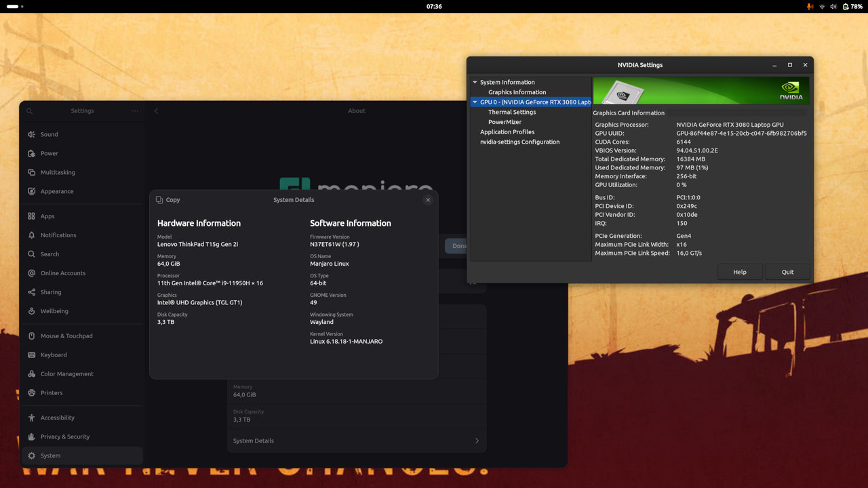The height and width of the screenshot is (488, 868).
Task: Select Graphics Information in NVIDIA tree
Action: 517,92
